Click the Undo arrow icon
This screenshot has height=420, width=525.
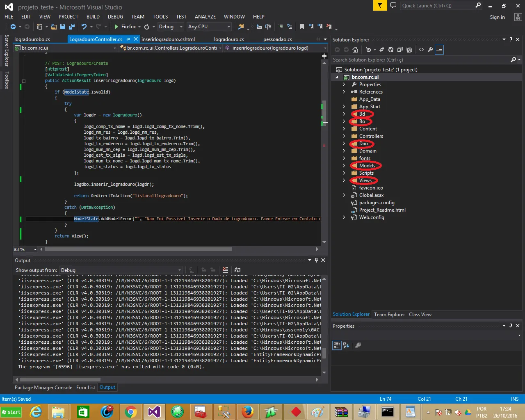click(84, 27)
